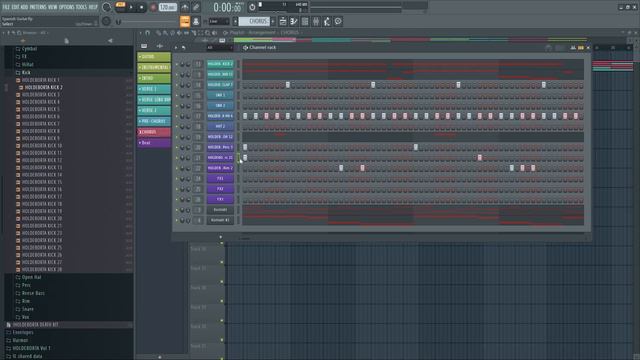Click the CPU power icon beside time display
This screenshot has width=640, height=360.
[252, 7]
